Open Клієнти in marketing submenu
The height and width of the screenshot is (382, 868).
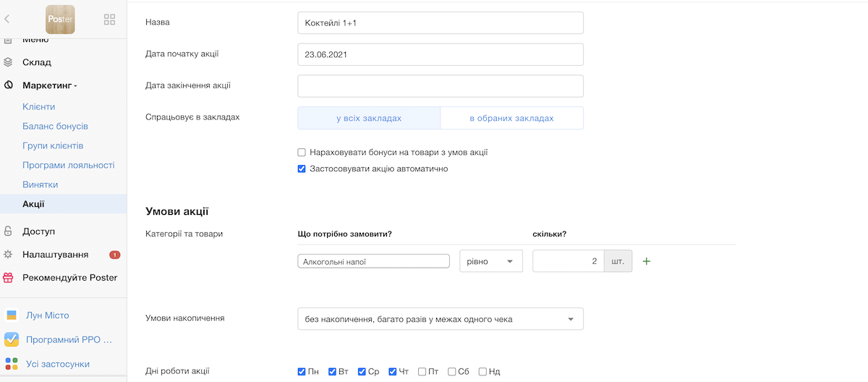point(38,106)
